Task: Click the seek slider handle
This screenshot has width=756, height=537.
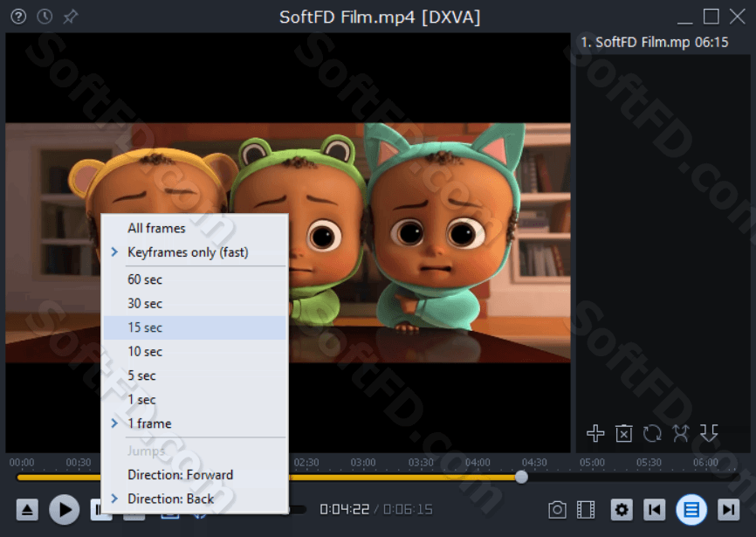Action: (521, 478)
